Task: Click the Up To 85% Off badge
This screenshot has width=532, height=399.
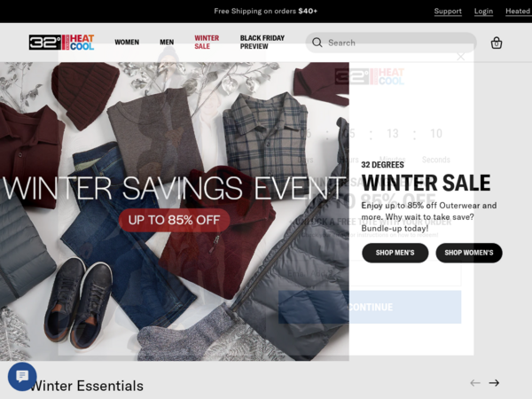Action: tap(175, 220)
